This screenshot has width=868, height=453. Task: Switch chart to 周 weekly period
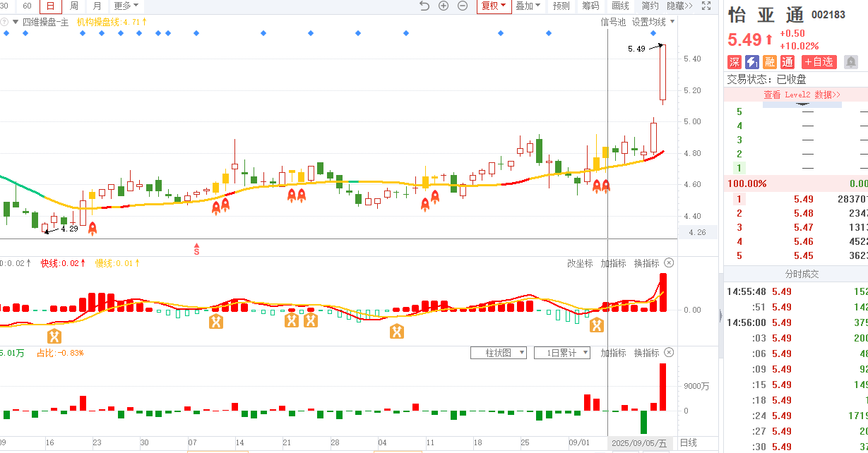tap(73, 6)
